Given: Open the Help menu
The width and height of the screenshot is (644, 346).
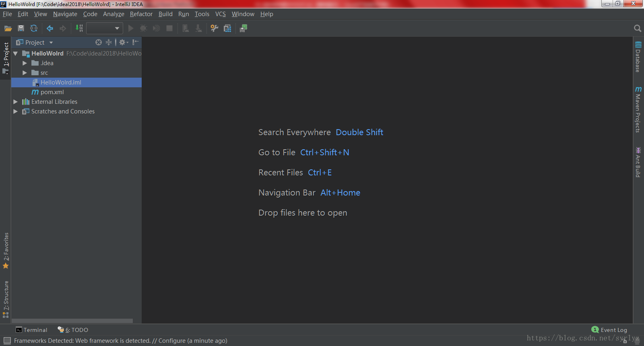Looking at the screenshot, I should tap(266, 14).
